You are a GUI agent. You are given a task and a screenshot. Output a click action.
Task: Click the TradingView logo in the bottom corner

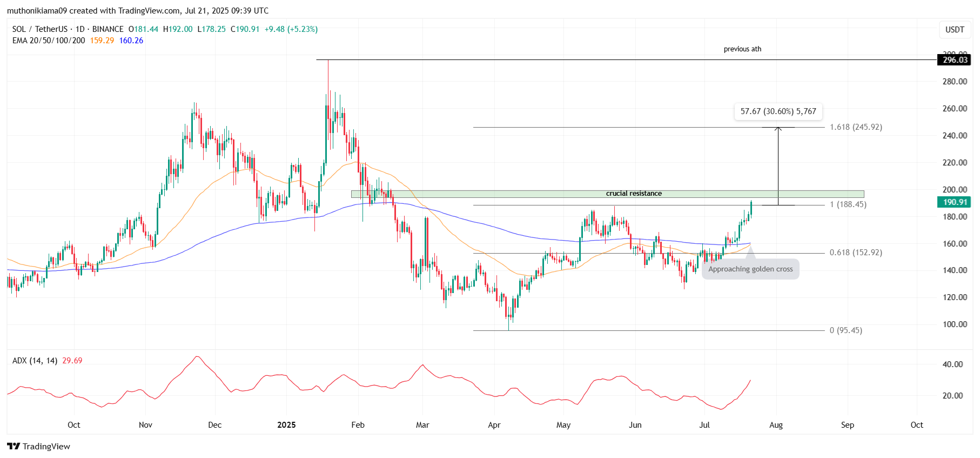click(38, 446)
